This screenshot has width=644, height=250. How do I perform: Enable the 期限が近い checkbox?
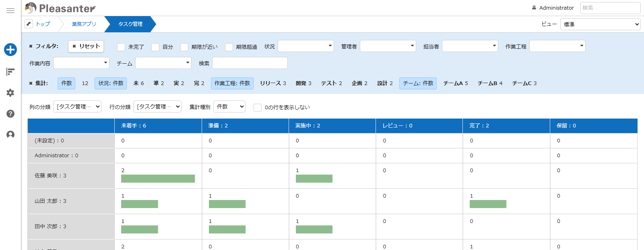[x=184, y=47]
